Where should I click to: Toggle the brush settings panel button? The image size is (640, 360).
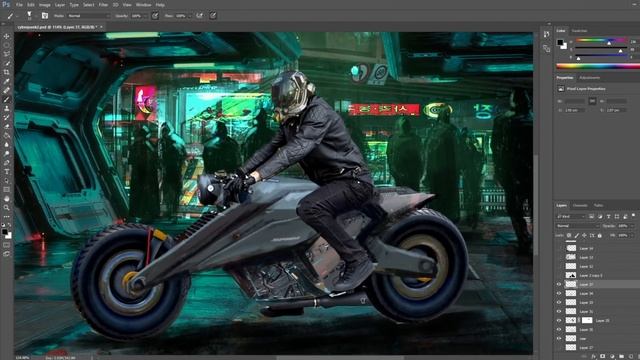45,16
